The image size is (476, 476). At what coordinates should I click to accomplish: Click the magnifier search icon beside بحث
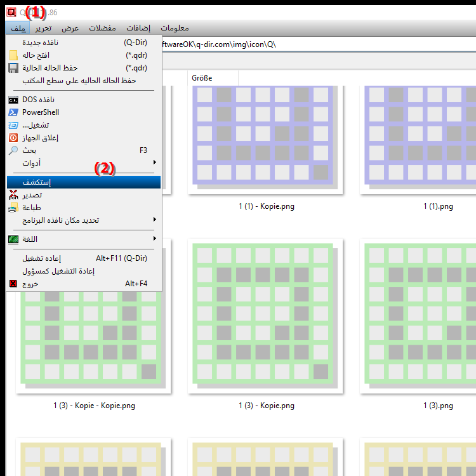pos(13,150)
